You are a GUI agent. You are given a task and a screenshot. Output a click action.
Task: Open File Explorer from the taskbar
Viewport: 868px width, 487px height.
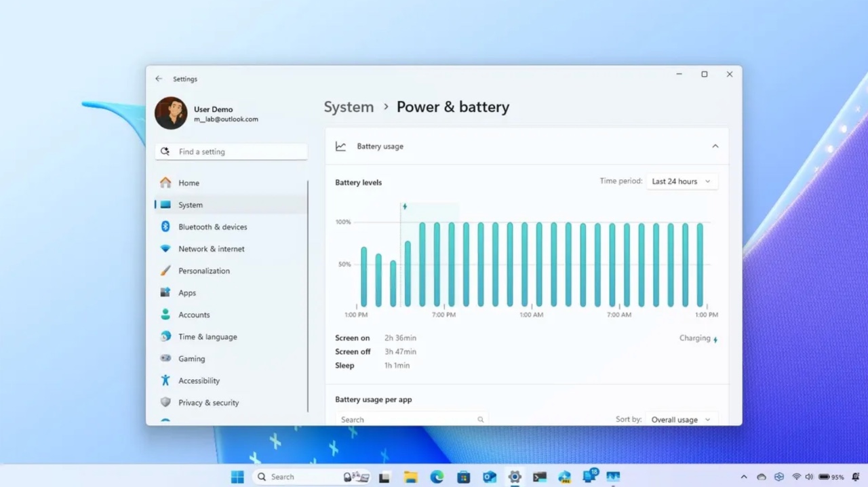[410, 477]
